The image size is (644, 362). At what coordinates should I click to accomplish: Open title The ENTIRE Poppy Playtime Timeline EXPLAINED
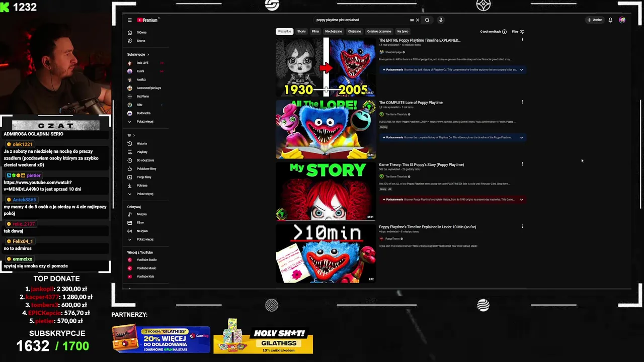(420, 40)
